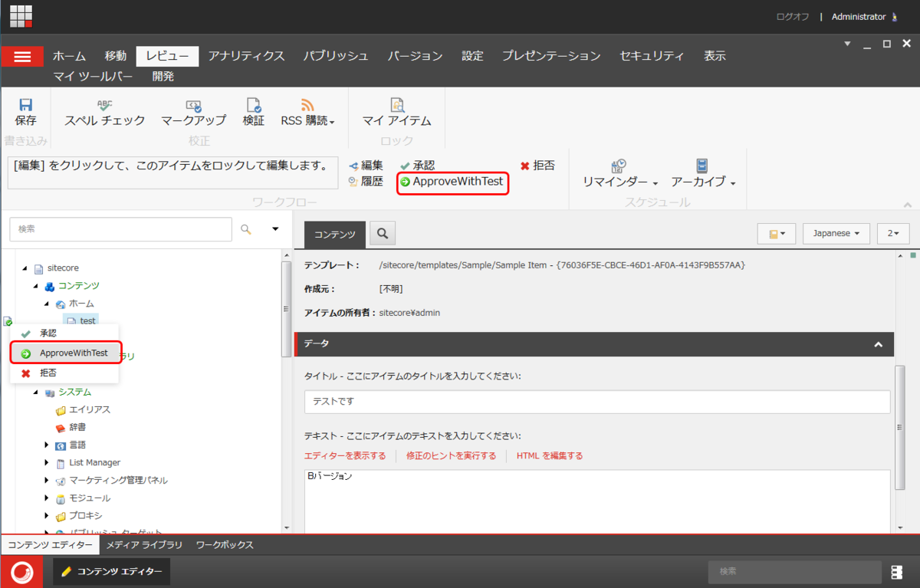Click the Administrator user name
This screenshot has width=920, height=588.
click(858, 17)
